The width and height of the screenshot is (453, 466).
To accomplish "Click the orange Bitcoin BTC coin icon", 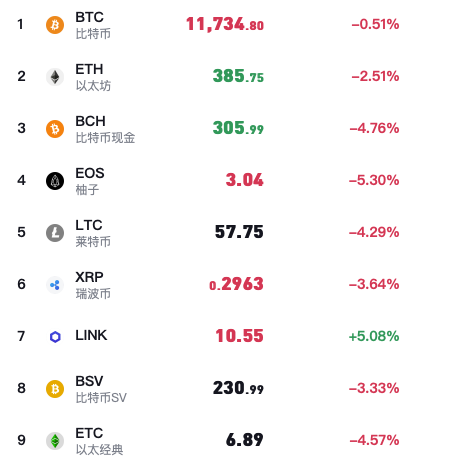I will (x=55, y=25).
